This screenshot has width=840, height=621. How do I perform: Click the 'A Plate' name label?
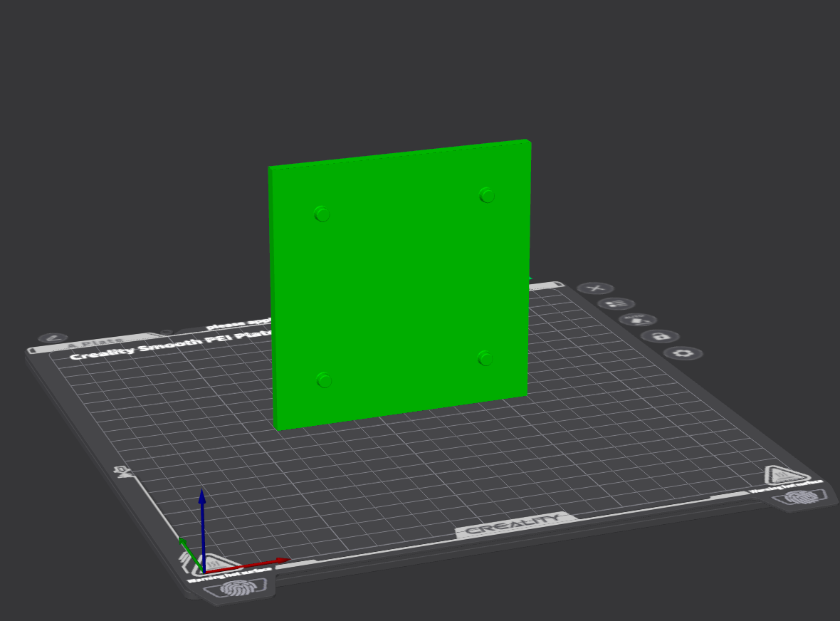[x=96, y=342]
